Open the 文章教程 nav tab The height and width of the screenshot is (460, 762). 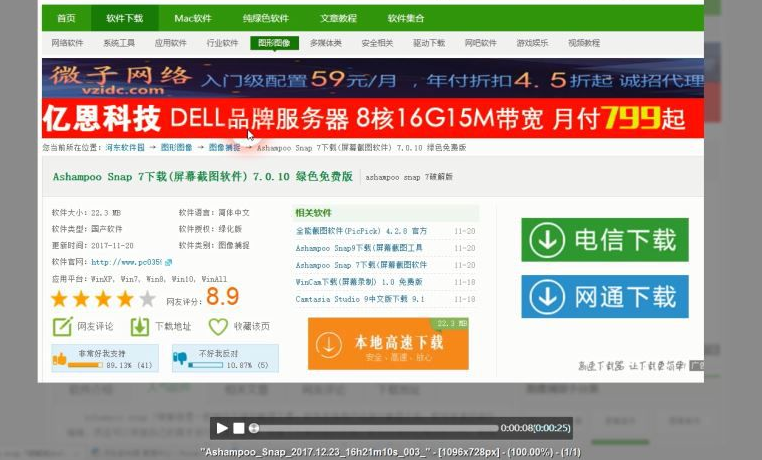coord(338,18)
